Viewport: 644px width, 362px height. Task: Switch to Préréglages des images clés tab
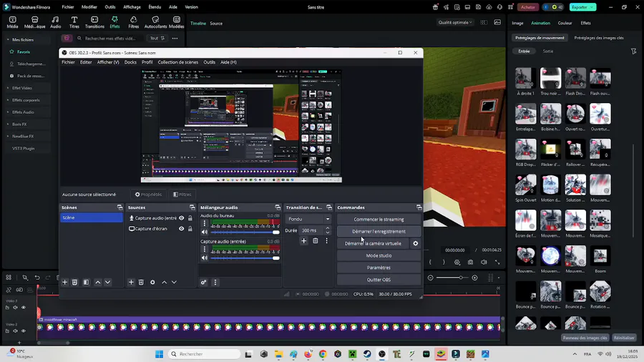(x=599, y=38)
